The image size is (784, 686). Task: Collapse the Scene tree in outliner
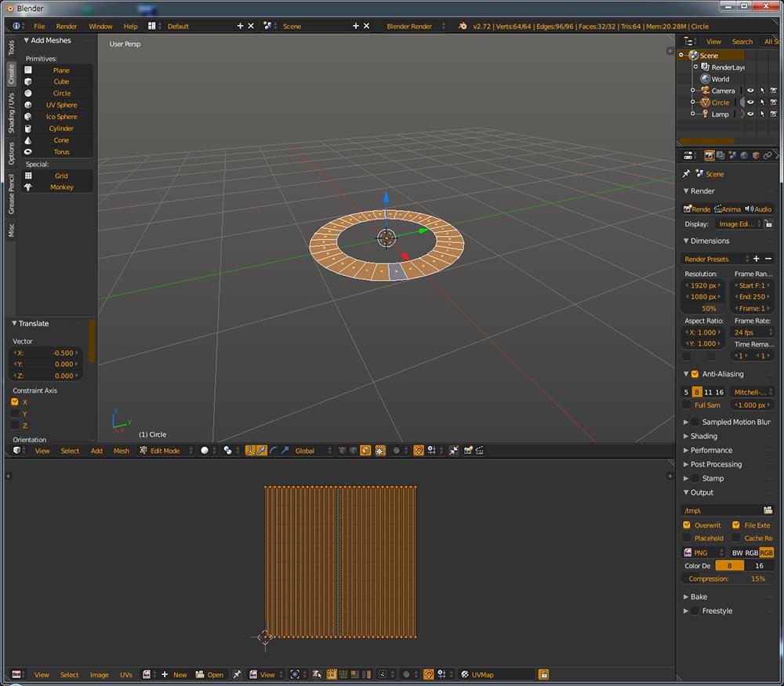pyautogui.click(x=681, y=55)
